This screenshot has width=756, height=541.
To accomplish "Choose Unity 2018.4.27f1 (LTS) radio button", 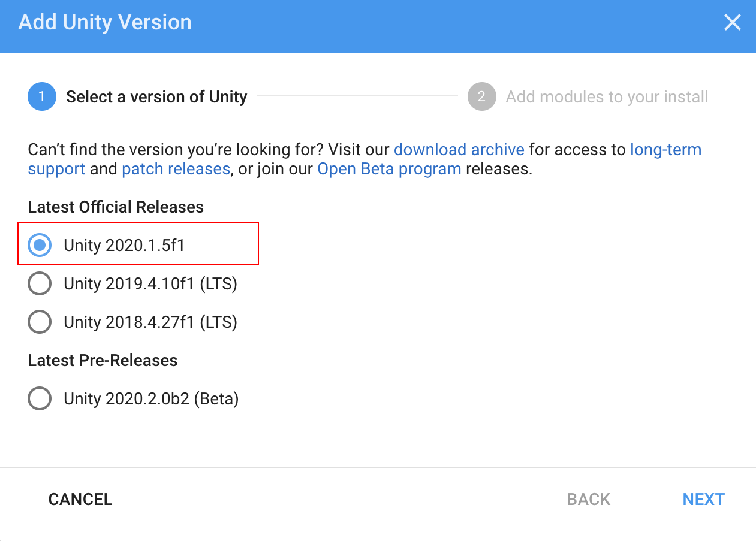I will pyautogui.click(x=40, y=322).
